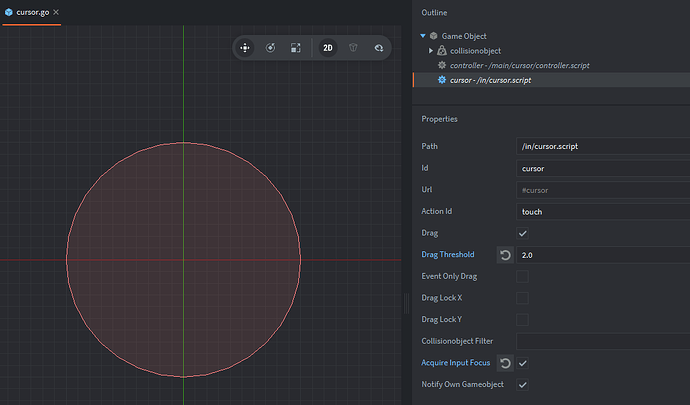690x405 pixels.
Task: Click the Collisionobject Filter input field
Action: 603,341
